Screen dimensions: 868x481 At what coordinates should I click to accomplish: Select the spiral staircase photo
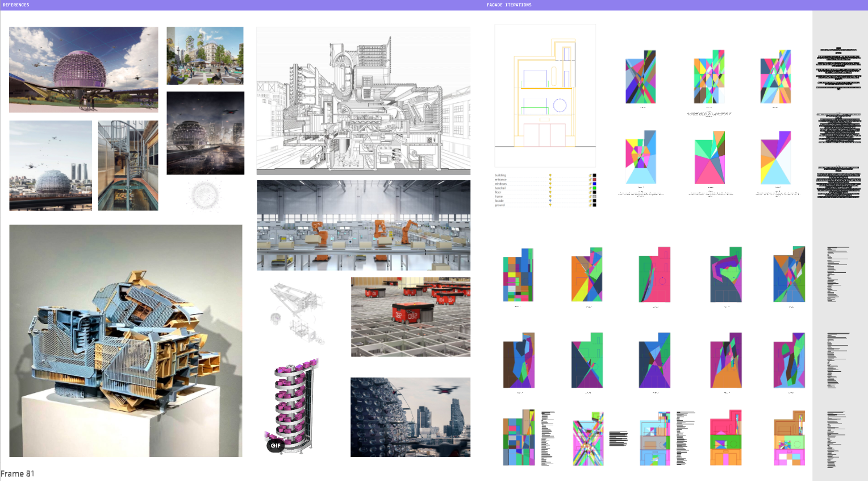pos(128,165)
